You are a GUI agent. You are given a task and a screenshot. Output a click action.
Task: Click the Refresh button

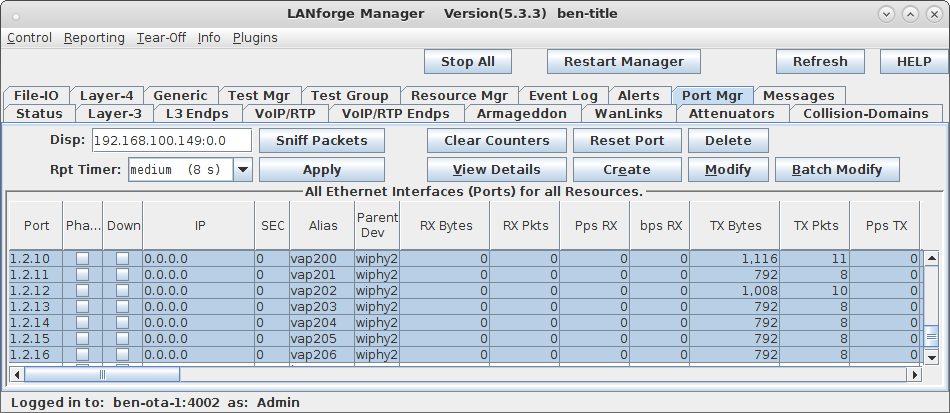[820, 62]
